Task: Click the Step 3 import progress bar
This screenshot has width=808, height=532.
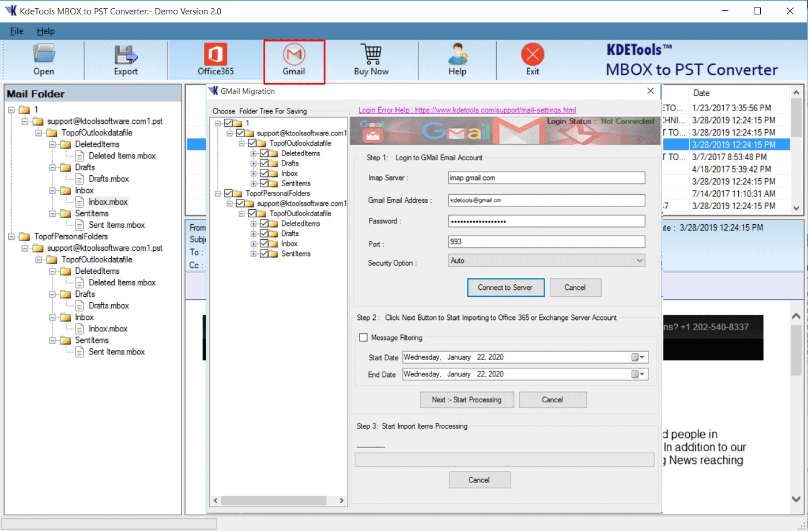Action: coord(505,459)
